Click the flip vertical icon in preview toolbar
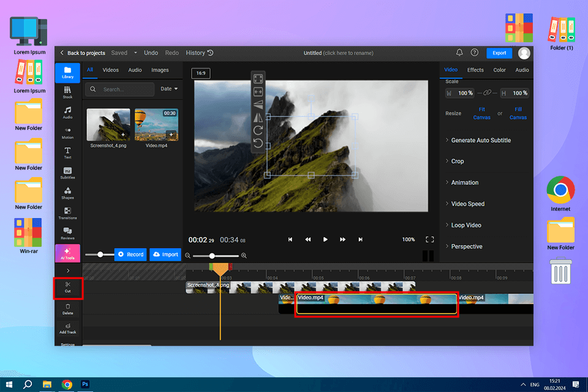The width and height of the screenshot is (588, 392). 258,104
